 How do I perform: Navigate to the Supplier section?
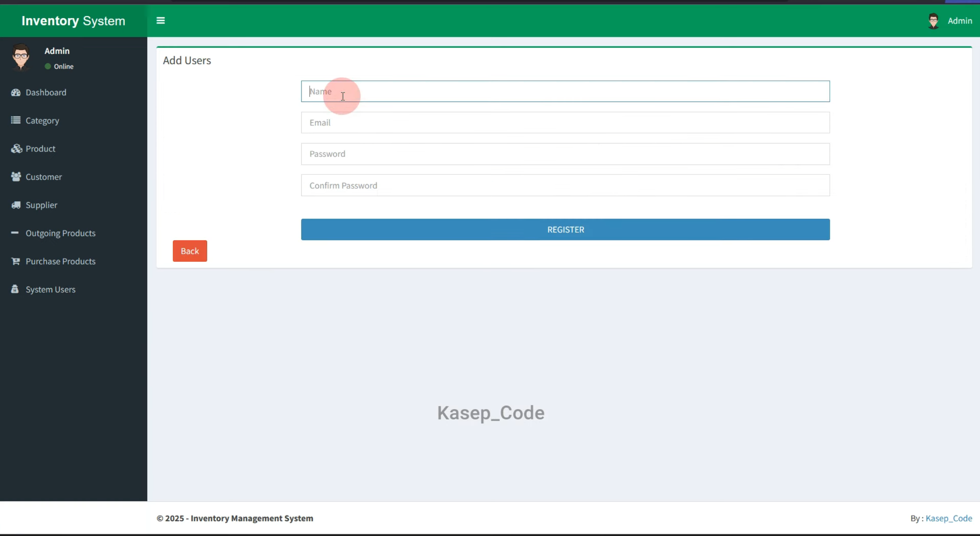click(74, 205)
